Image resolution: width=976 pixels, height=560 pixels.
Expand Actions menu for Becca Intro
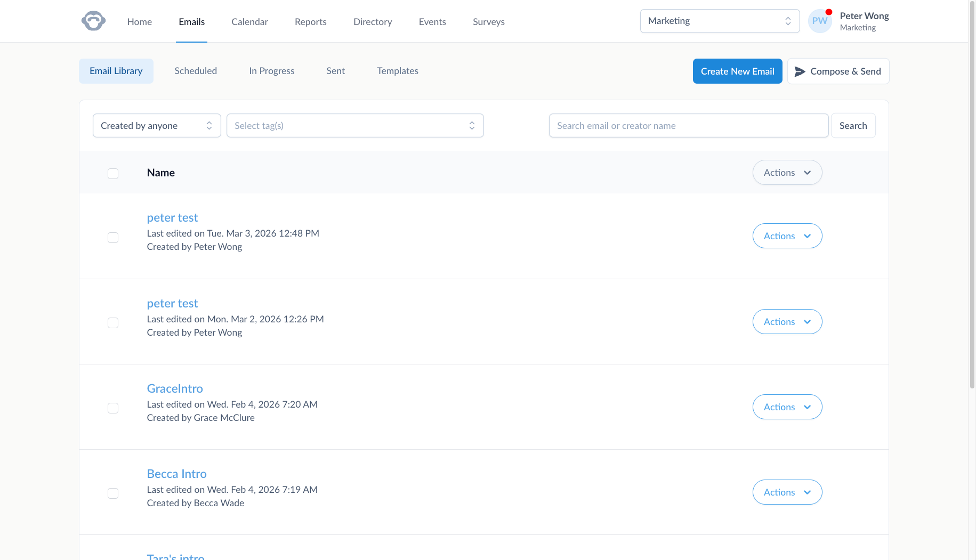(x=787, y=492)
